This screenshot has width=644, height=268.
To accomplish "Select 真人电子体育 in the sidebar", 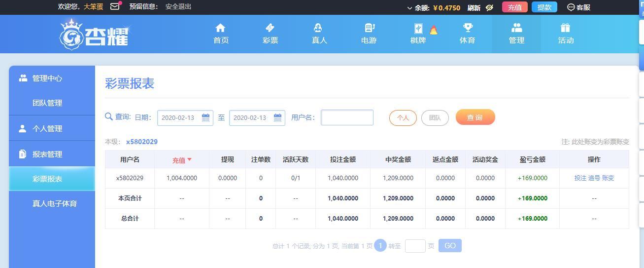I will 52,203.
